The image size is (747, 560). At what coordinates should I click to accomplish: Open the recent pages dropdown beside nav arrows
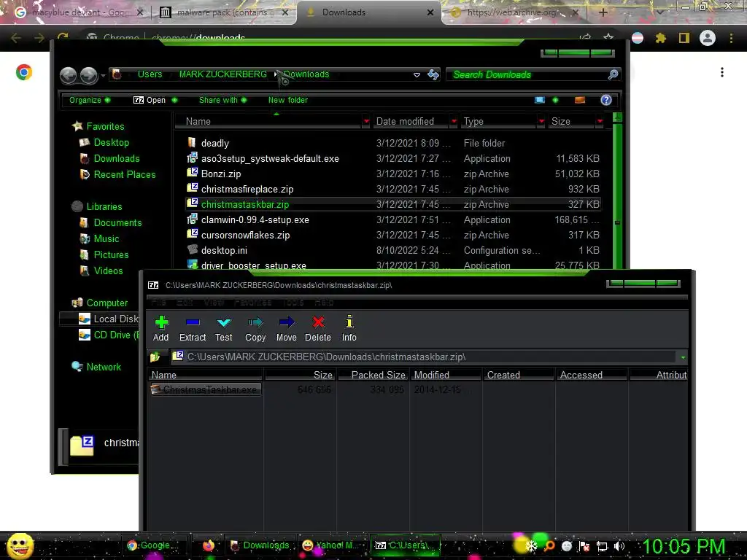click(103, 76)
